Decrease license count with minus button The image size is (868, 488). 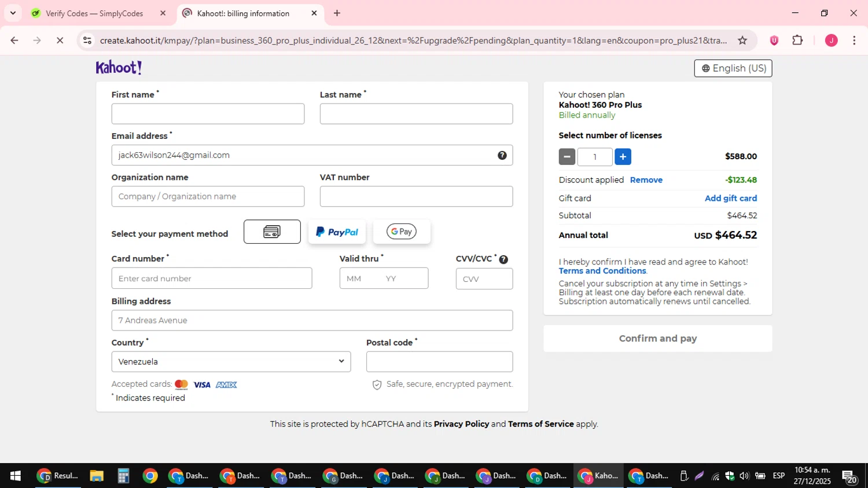click(567, 156)
